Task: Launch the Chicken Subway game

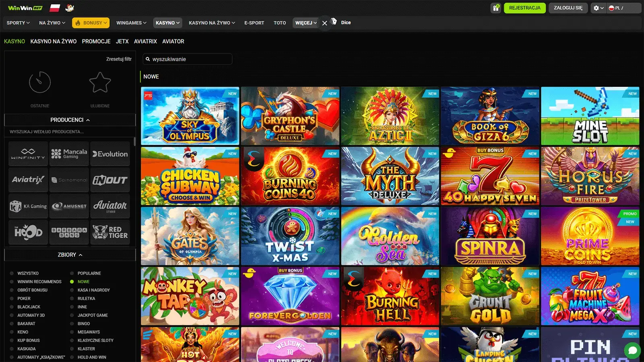Action: 190,176
